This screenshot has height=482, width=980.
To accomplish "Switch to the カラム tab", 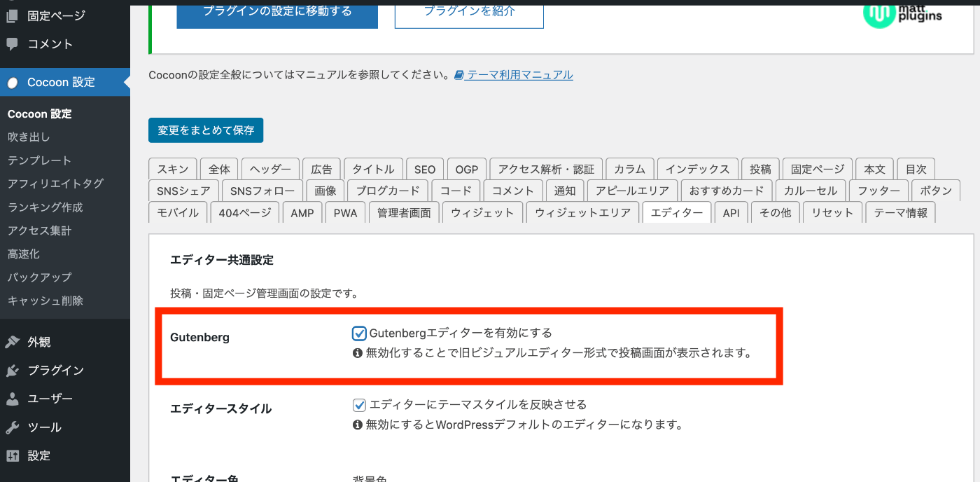I will tap(630, 169).
